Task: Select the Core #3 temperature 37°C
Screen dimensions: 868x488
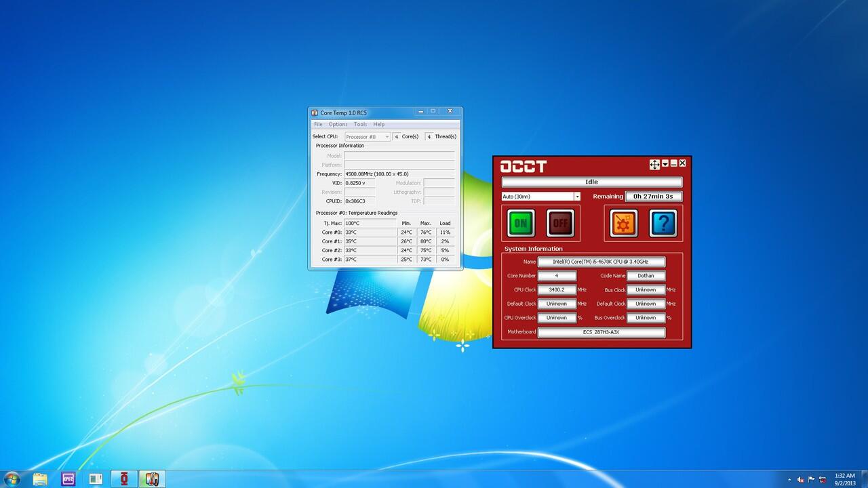Action: click(x=370, y=260)
